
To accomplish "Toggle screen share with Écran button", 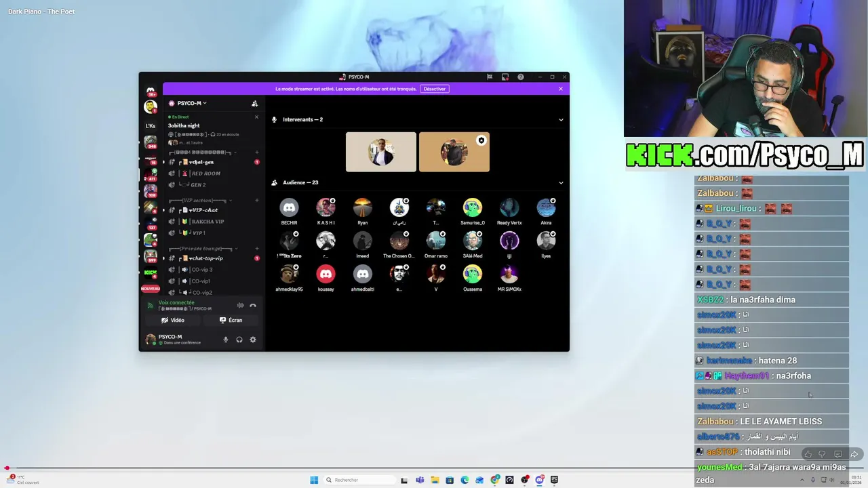I will 231,320.
